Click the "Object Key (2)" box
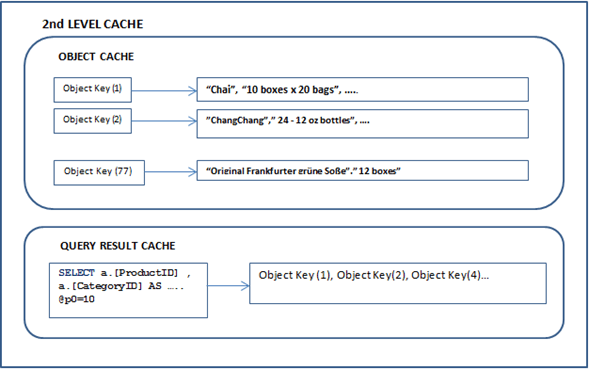 click(92, 121)
